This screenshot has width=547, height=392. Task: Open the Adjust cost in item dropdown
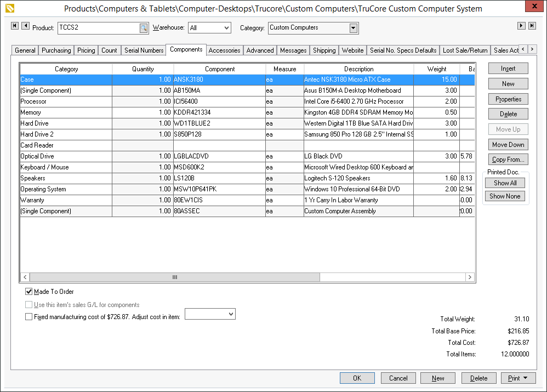pos(231,314)
